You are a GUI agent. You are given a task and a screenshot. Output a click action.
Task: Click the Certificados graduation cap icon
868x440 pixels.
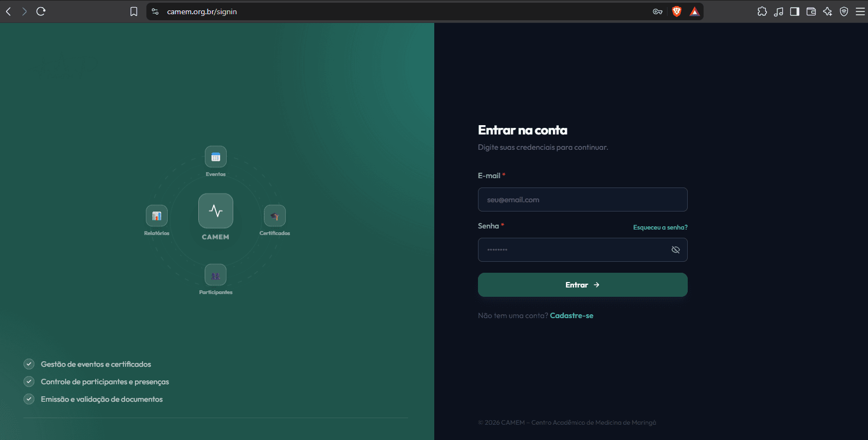pos(275,216)
